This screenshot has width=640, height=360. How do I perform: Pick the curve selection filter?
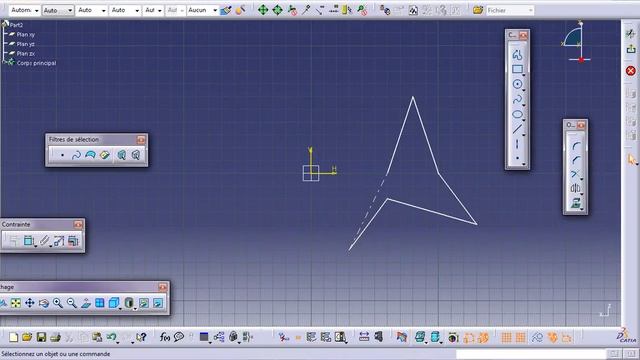pyautogui.click(x=76, y=155)
